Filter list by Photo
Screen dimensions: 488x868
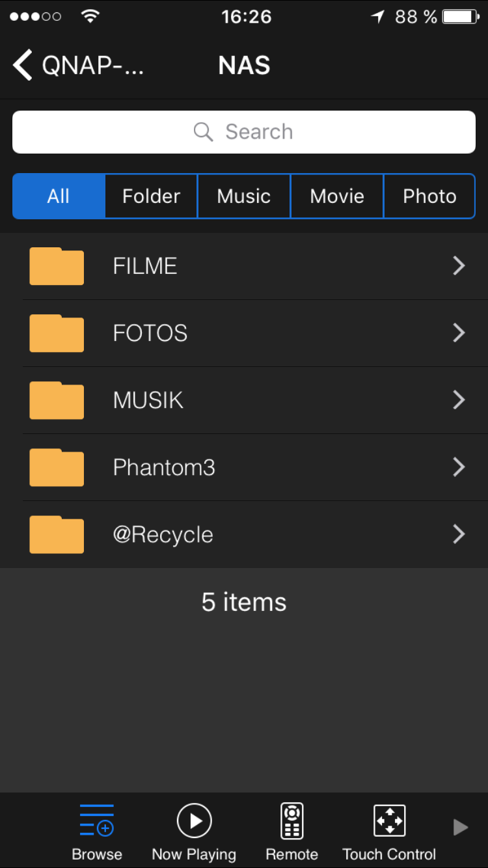coord(429,197)
